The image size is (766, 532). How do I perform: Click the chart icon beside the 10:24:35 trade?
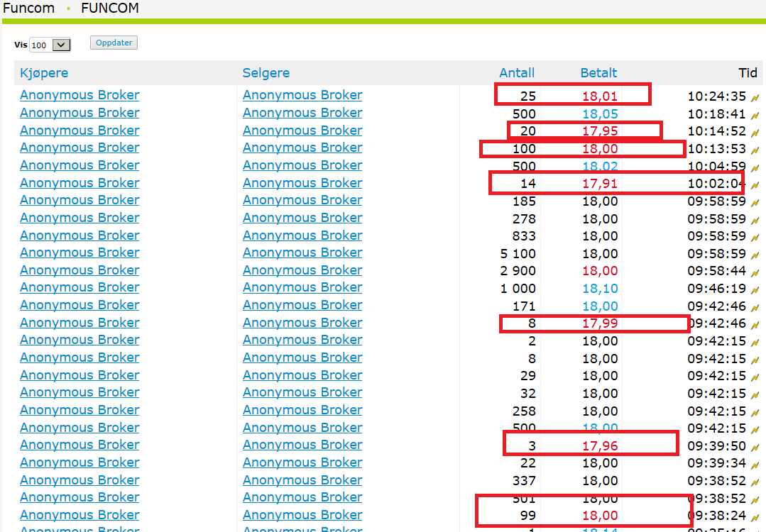(x=755, y=98)
